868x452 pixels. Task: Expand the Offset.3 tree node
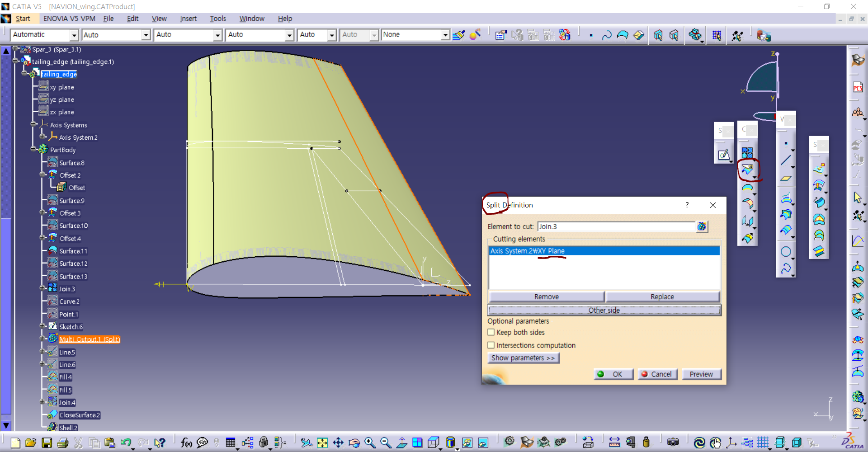(42, 212)
